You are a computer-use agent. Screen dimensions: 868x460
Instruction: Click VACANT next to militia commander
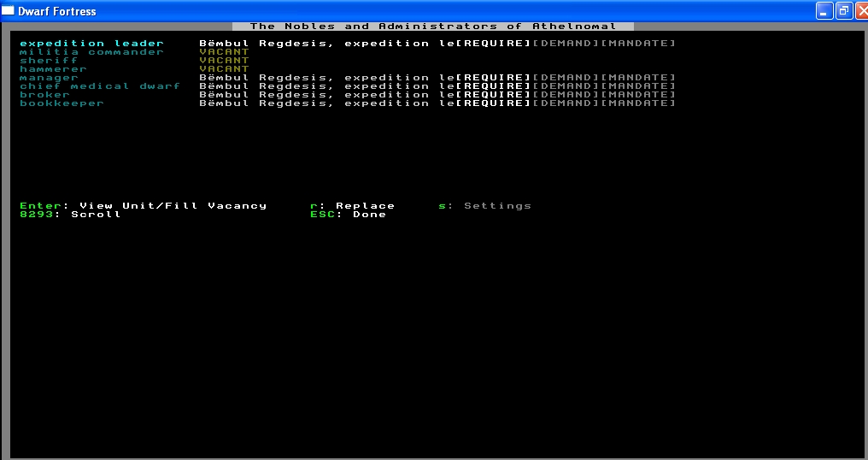click(224, 52)
